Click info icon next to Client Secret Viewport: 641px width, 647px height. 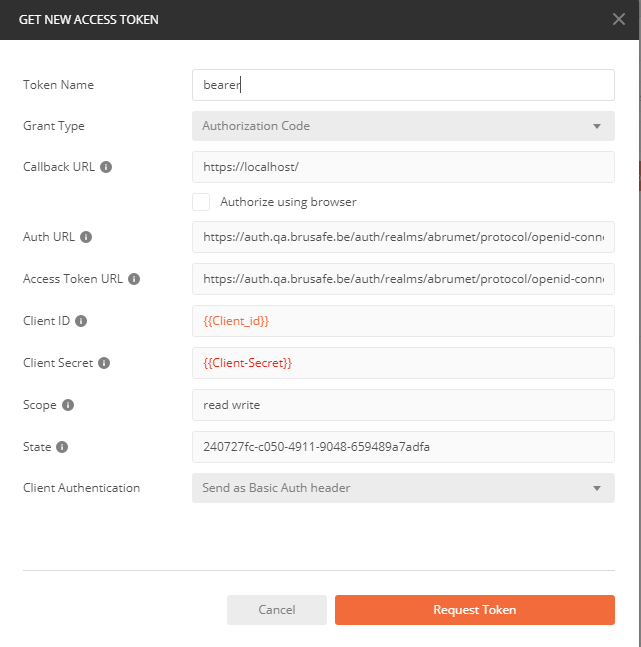104,363
